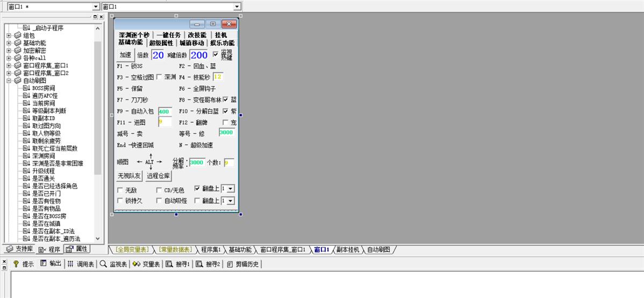View the 剪辑历史 clipboard history panel
Viewport: 644px width, 298px height.
click(243, 264)
